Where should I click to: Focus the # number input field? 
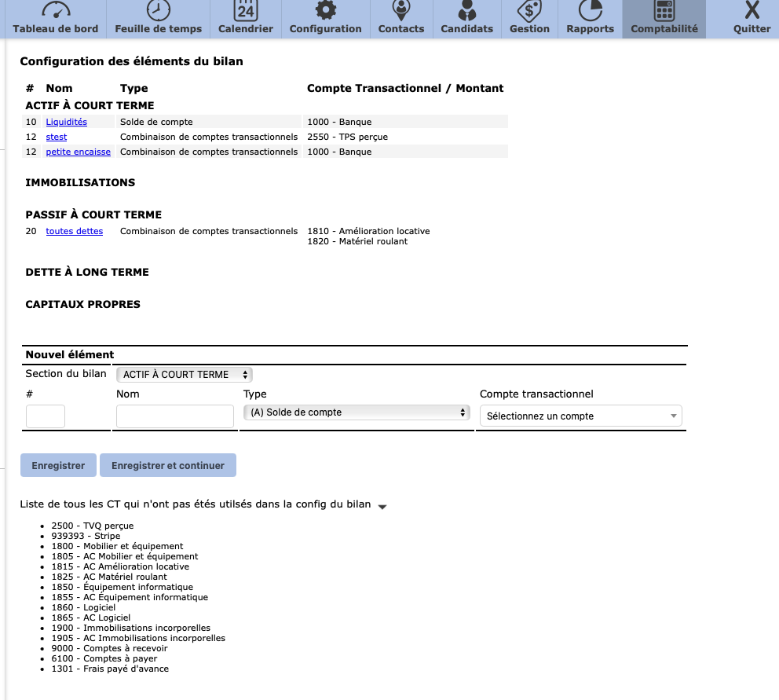click(46, 416)
